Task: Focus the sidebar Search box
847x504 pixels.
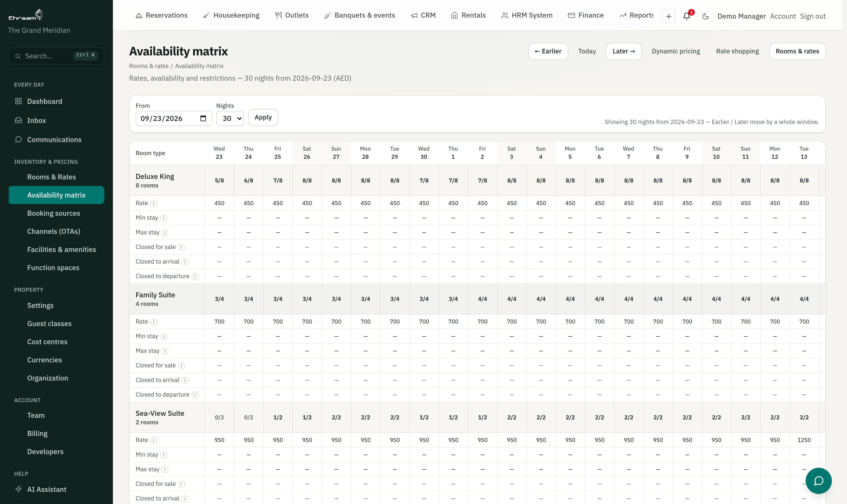Action: tap(56, 56)
